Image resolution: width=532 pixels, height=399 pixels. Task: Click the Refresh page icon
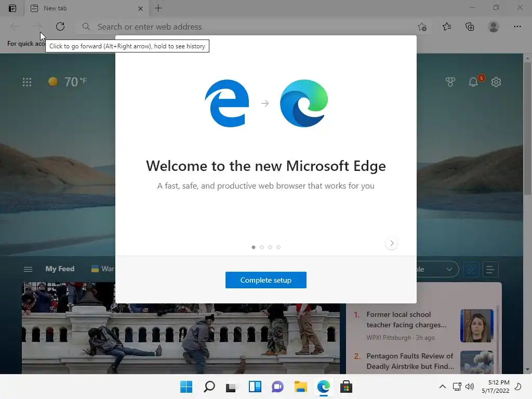(x=60, y=26)
